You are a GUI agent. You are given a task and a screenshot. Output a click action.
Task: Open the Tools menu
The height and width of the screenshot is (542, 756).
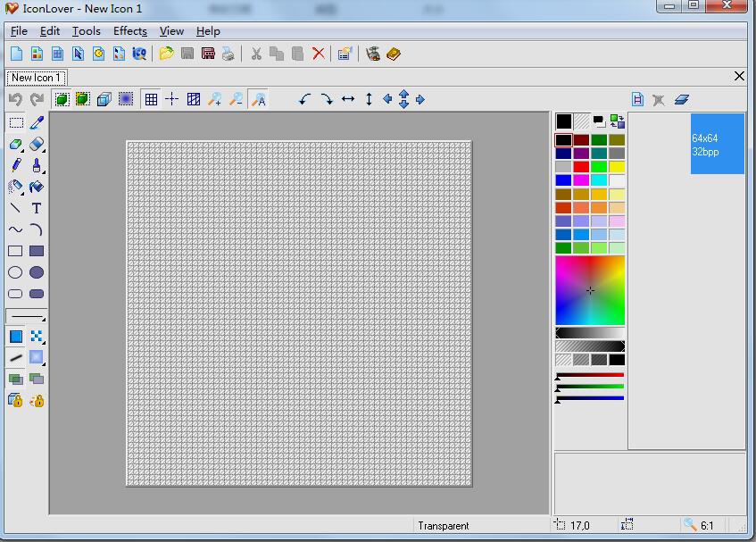(86, 31)
